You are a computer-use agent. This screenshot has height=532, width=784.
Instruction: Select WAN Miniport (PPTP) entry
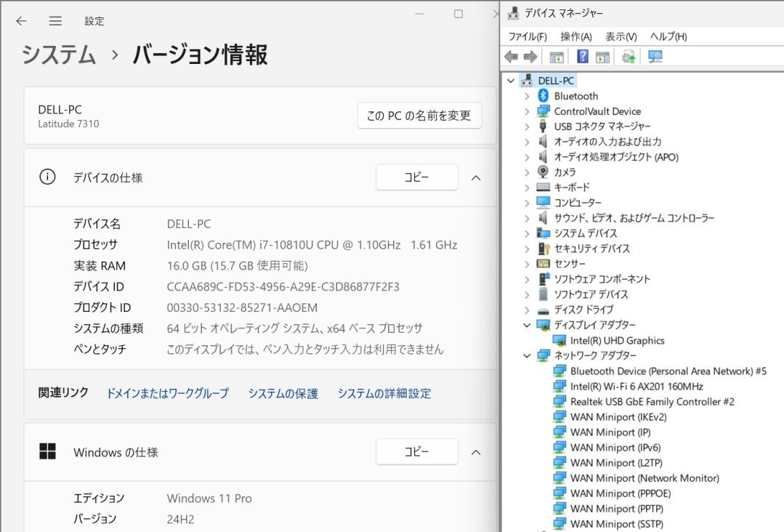[x=616, y=509]
